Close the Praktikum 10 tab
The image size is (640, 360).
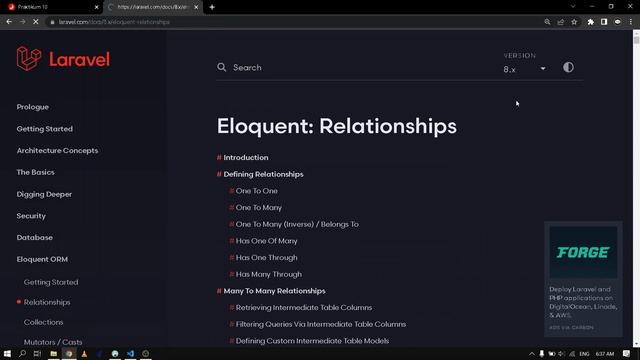pyautogui.click(x=96, y=7)
